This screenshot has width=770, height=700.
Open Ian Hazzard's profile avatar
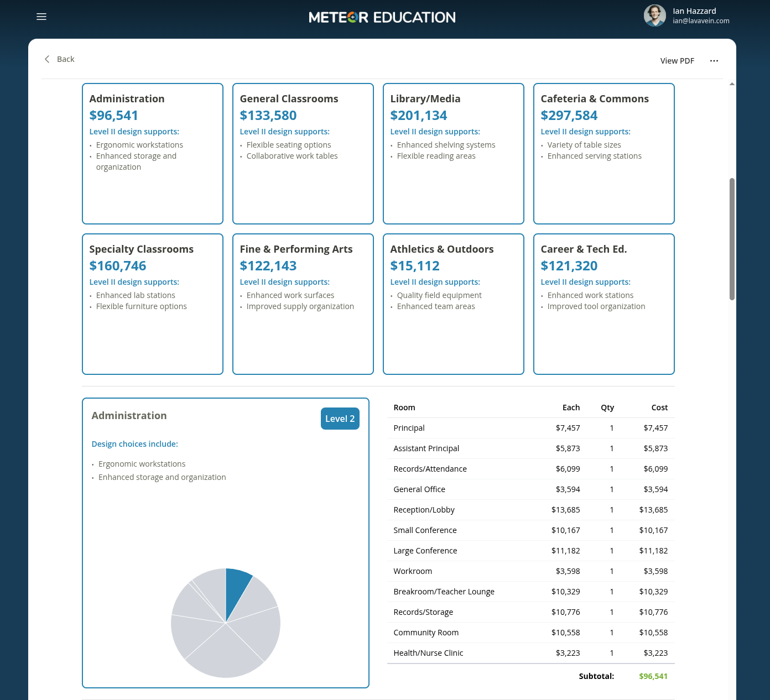pyautogui.click(x=655, y=15)
